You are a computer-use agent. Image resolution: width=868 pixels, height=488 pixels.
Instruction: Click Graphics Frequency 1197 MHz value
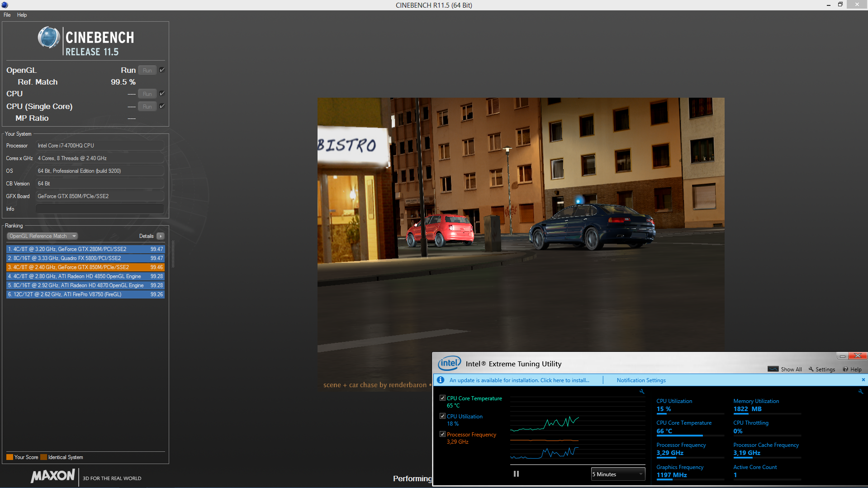tap(672, 475)
